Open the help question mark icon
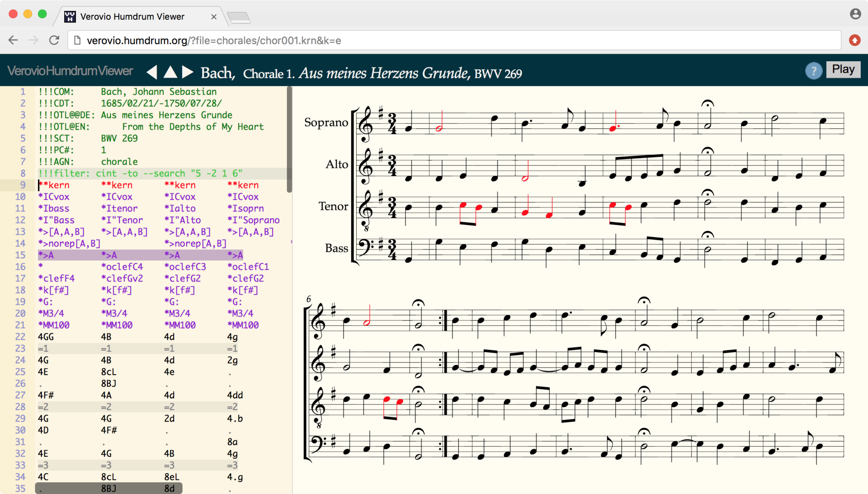The image size is (868, 494). [813, 71]
